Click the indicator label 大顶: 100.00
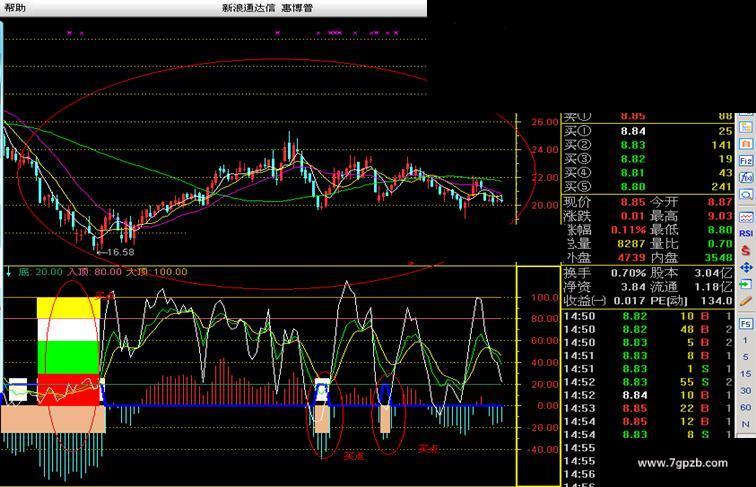This screenshot has width=756, height=487. click(157, 272)
